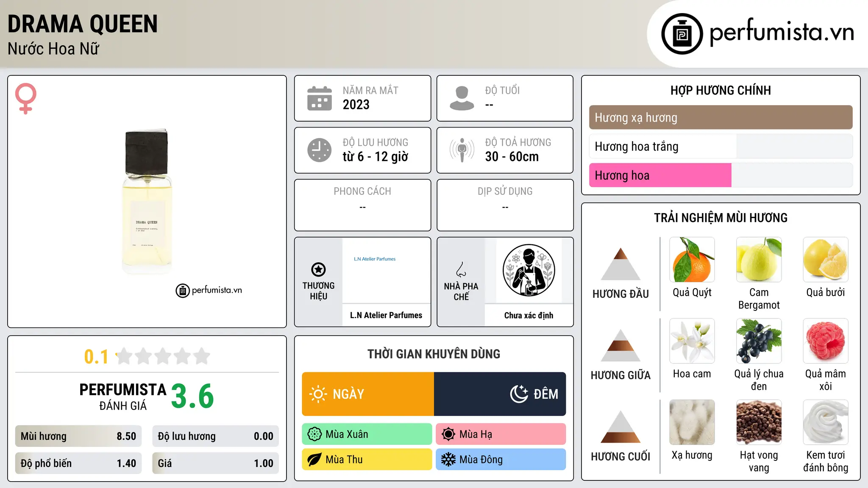Click the Hương hoa trắng accord bar
The image size is (868, 488).
click(x=721, y=146)
